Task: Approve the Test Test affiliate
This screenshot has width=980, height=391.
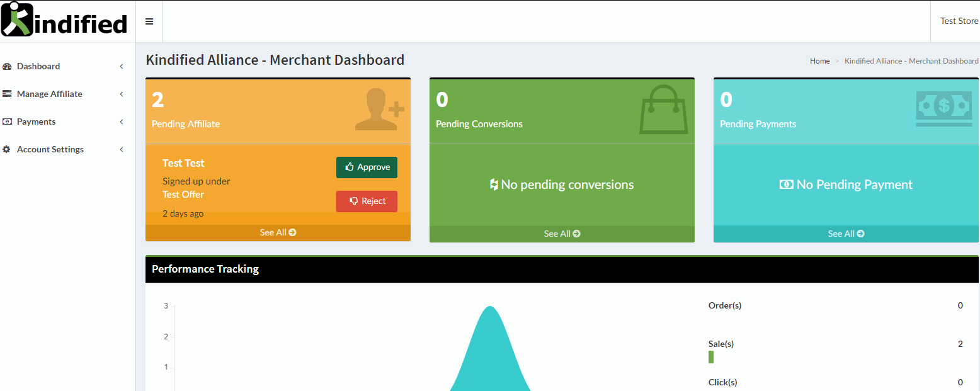Action: point(367,167)
